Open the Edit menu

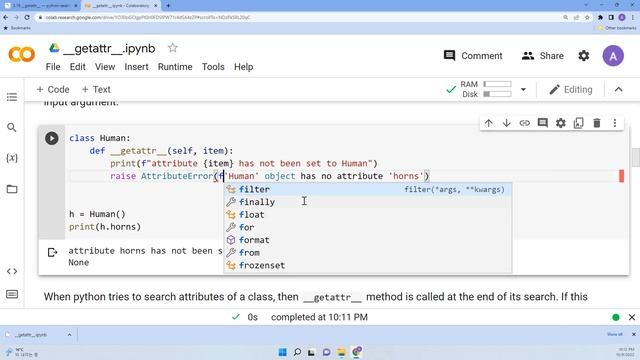[78, 67]
